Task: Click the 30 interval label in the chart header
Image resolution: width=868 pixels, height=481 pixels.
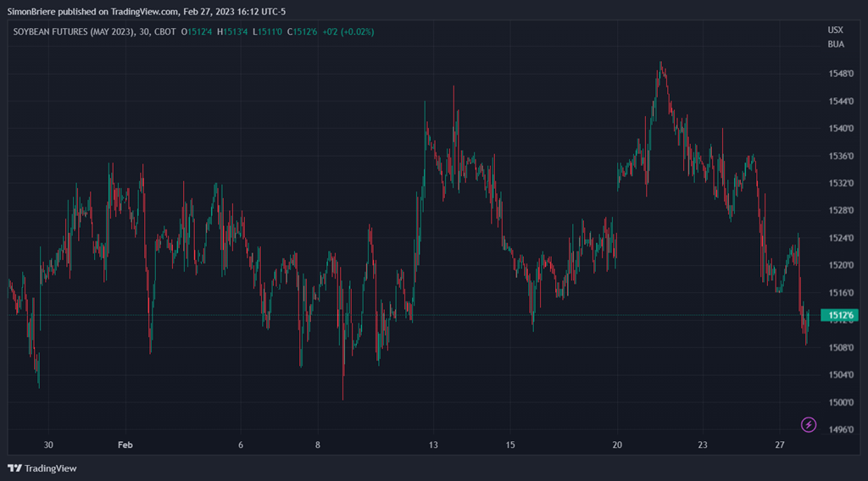Action: pos(145,31)
